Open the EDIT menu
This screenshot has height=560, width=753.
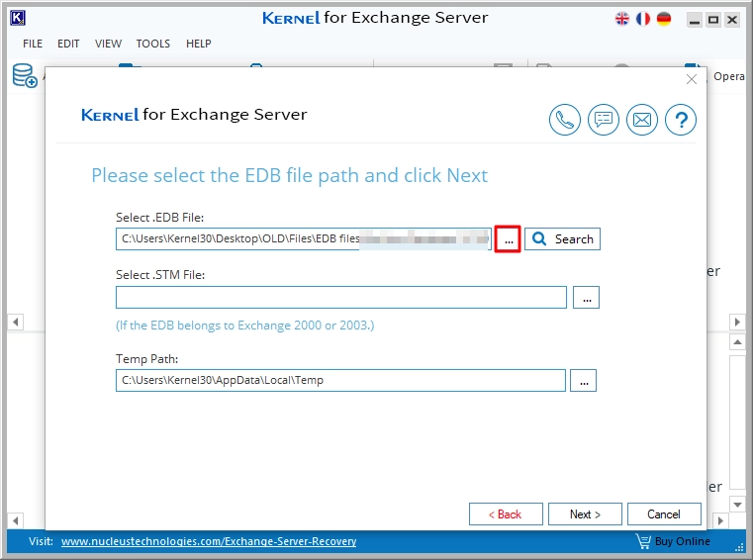68,44
